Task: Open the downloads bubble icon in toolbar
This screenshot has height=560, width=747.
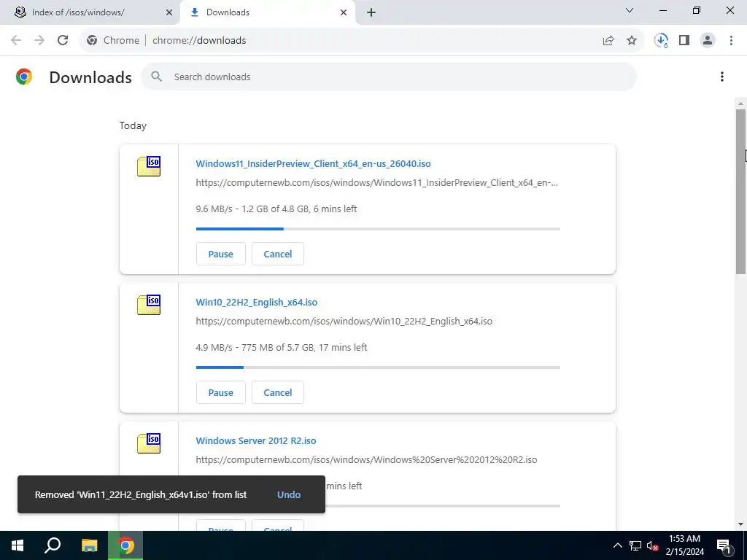Action: click(x=661, y=41)
